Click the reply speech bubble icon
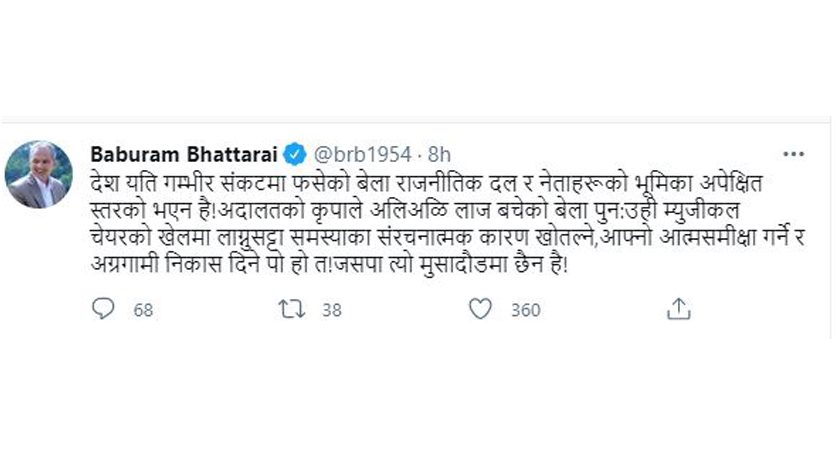Image resolution: width=840 pixels, height=450 pixels. click(x=104, y=310)
